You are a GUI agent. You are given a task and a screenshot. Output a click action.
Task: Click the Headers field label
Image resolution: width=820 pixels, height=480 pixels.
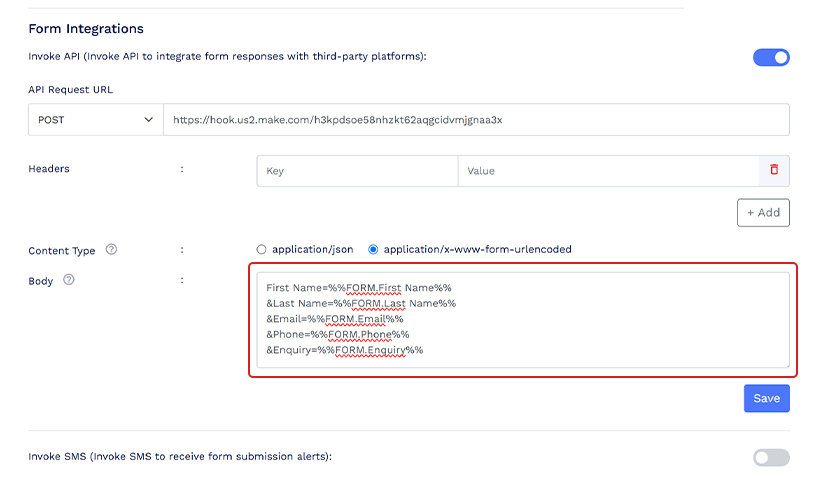[49, 169]
